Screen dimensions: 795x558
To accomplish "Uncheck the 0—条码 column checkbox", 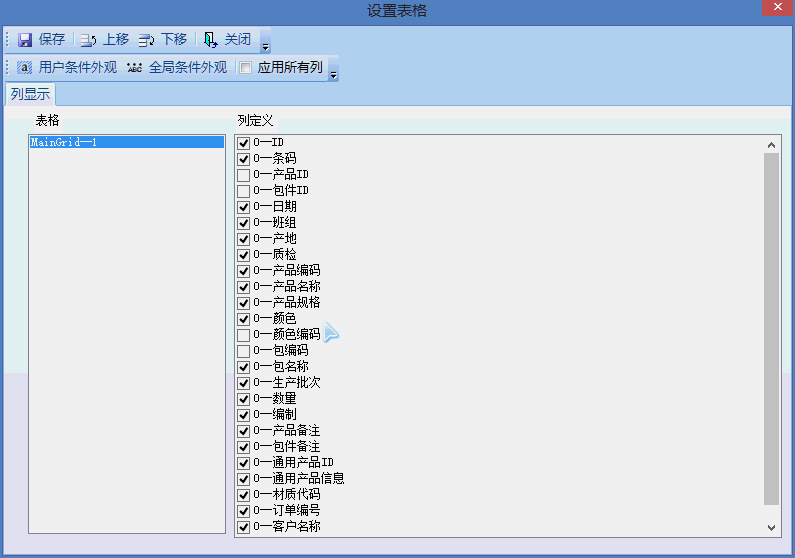I will click(244, 159).
